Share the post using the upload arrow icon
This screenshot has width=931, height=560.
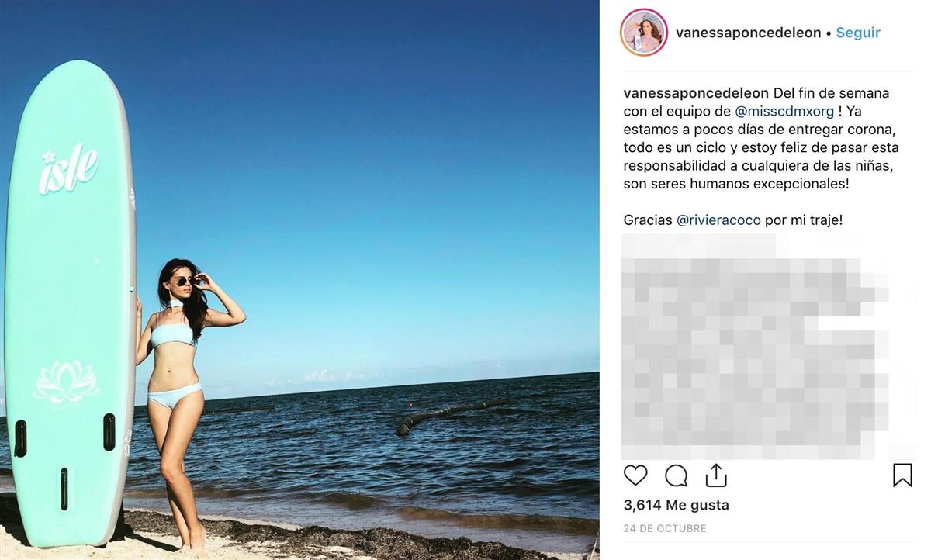tap(715, 475)
